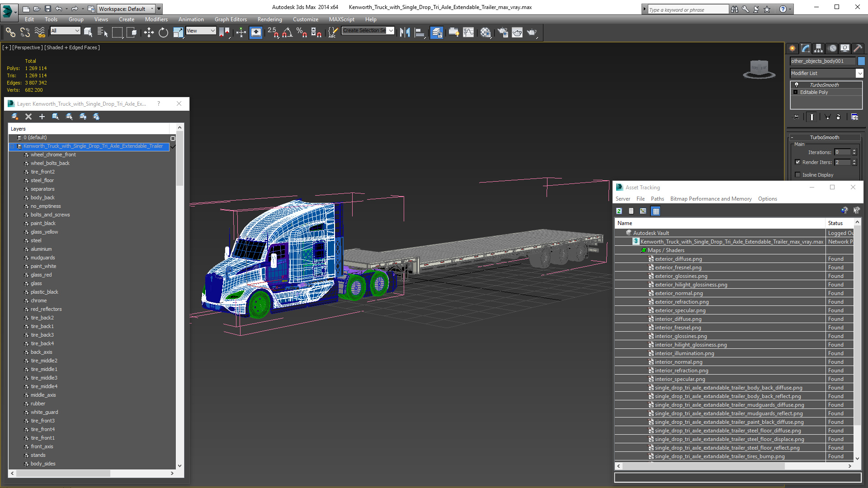Click the viewport ViewCube navigation widget

point(759,69)
